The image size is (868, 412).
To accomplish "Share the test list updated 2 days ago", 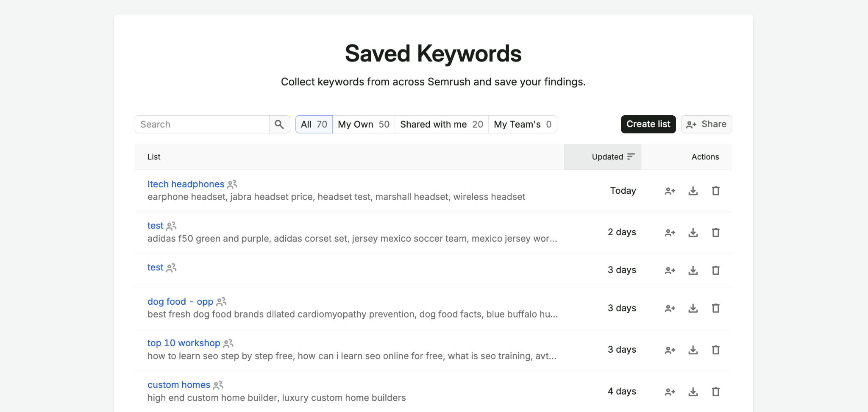I will 670,232.
